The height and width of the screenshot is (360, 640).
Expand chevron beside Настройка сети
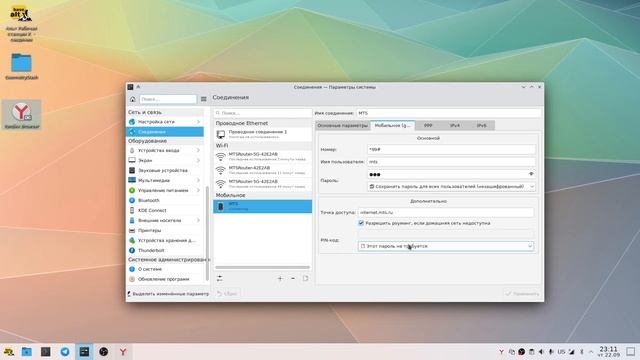[x=198, y=122]
